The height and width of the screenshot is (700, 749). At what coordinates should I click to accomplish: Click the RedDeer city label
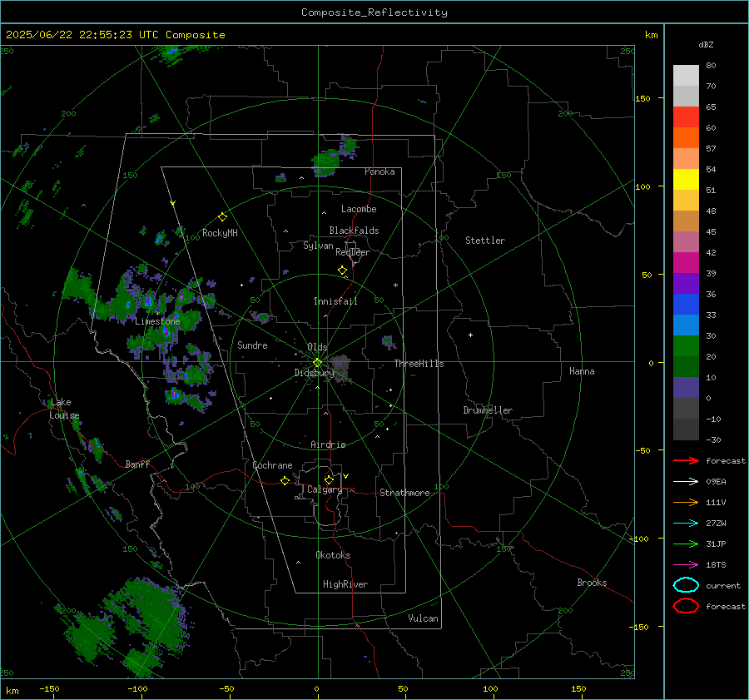tap(353, 252)
